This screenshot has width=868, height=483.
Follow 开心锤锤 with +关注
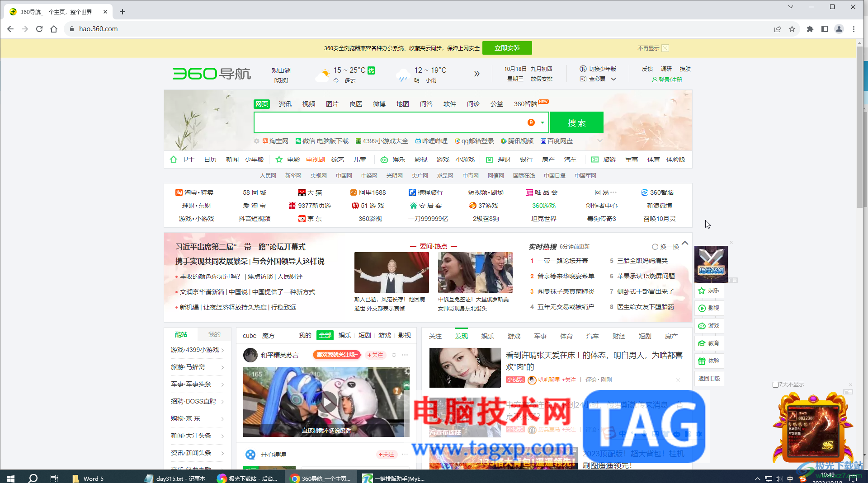(387, 455)
